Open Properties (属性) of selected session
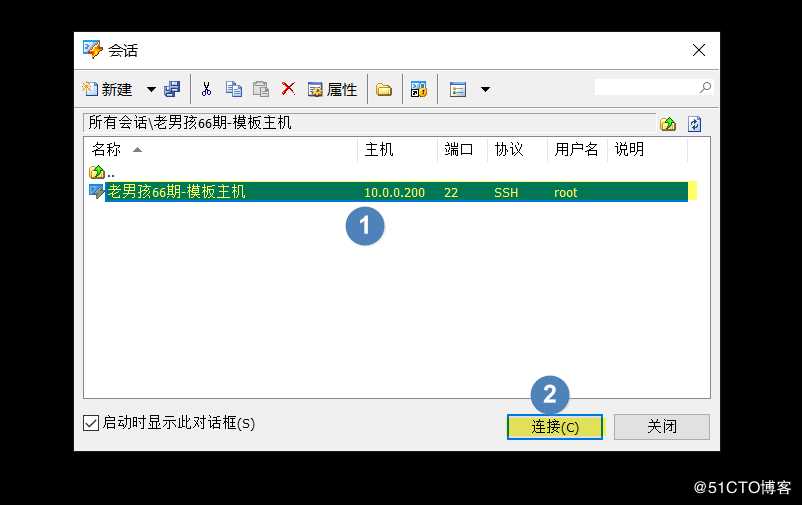802x505 pixels. [x=332, y=90]
